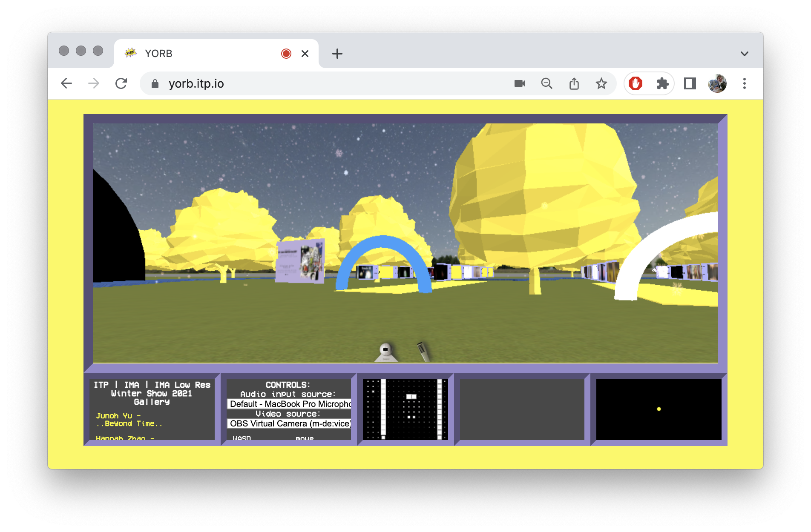Go back using the browser back arrow
Screen dimensions: 811x532
coord(66,83)
